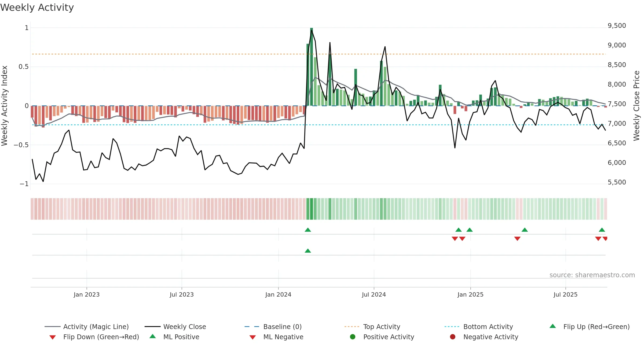Click the ML Negative red triangle legend icon

(x=253, y=337)
